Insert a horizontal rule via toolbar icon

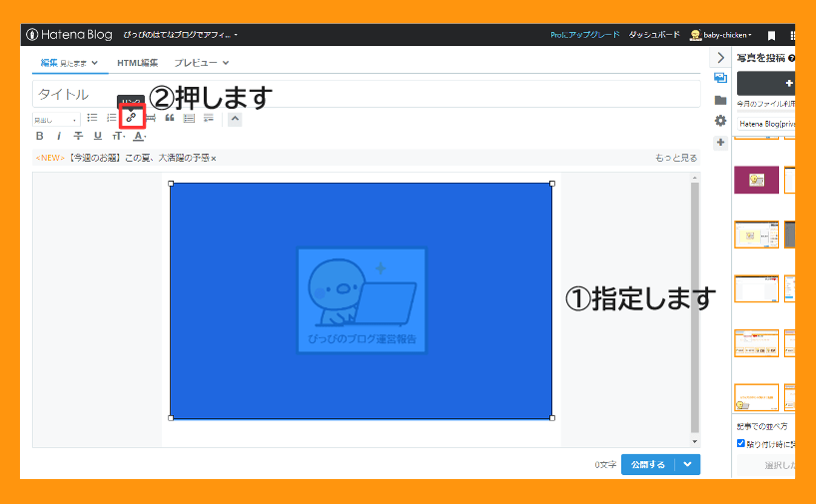click(x=151, y=118)
